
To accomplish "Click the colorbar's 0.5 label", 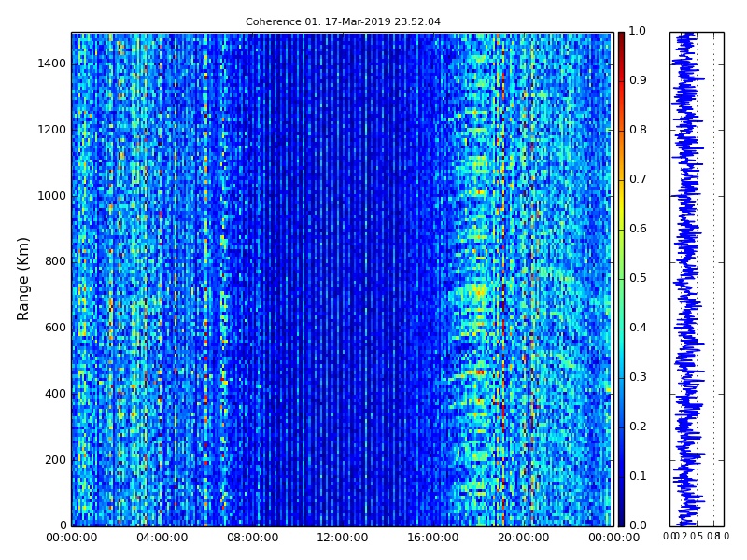I will (638, 278).
